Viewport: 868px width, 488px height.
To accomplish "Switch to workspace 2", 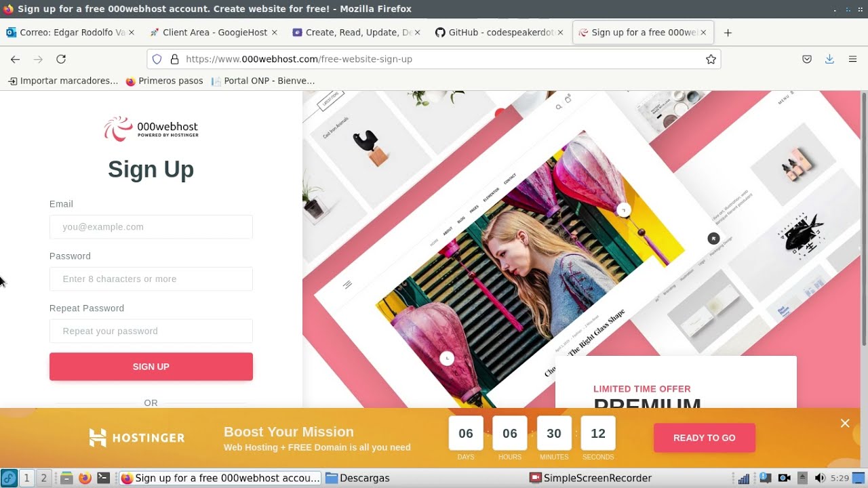I will point(43,478).
